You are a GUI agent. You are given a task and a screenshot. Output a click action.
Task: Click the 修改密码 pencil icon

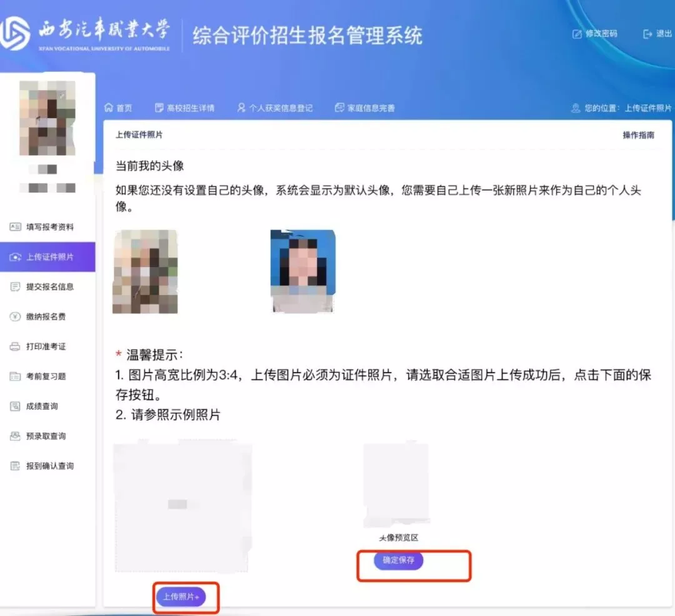point(576,34)
